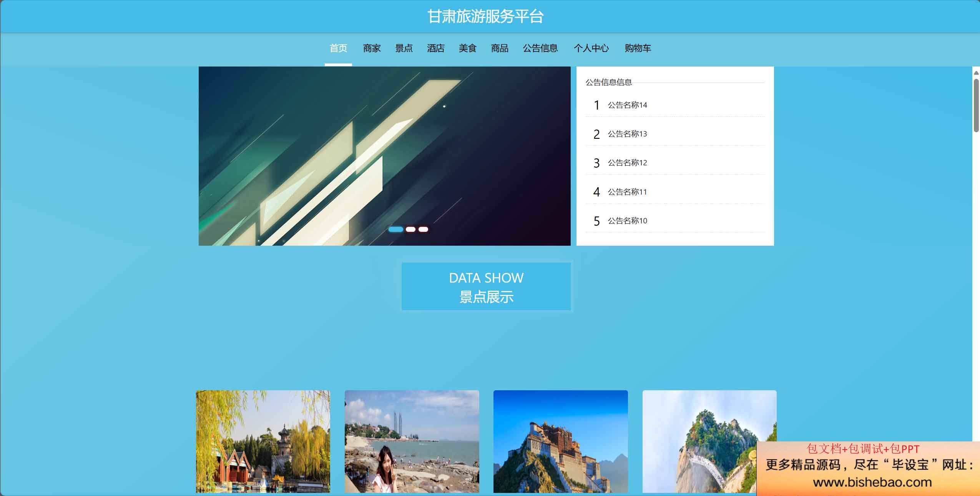
Task: Open the 美食 navigation tab
Action: click(468, 48)
